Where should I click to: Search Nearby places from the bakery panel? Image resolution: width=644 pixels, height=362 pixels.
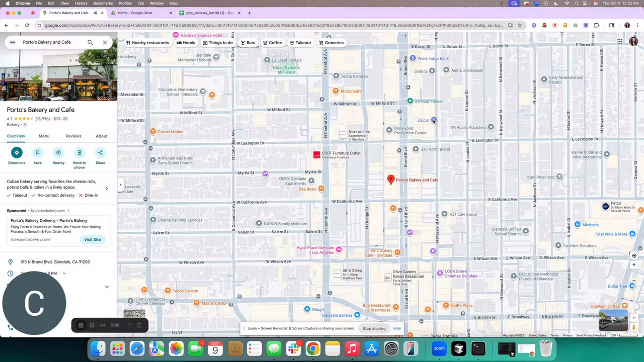coord(58,156)
